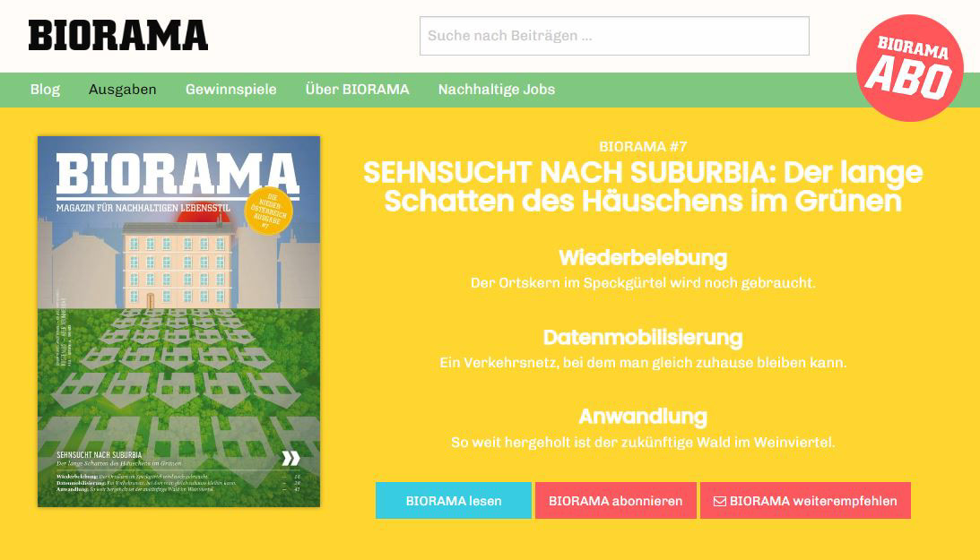Click the 'BIORAMA #7' issue label

coord(643,147)
